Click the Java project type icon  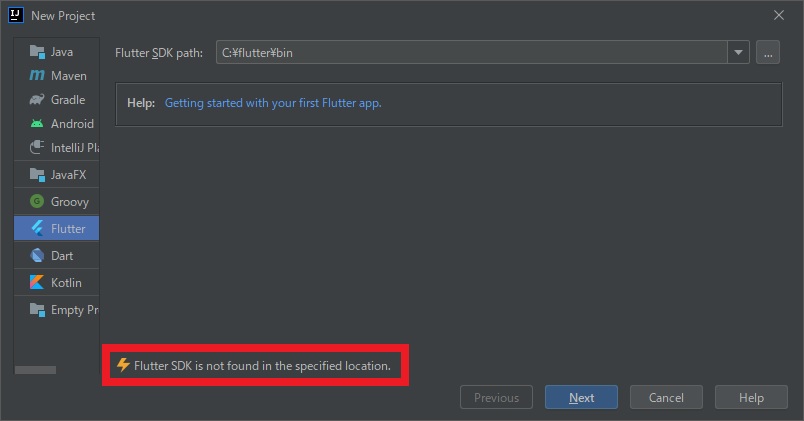coord(37,52)
